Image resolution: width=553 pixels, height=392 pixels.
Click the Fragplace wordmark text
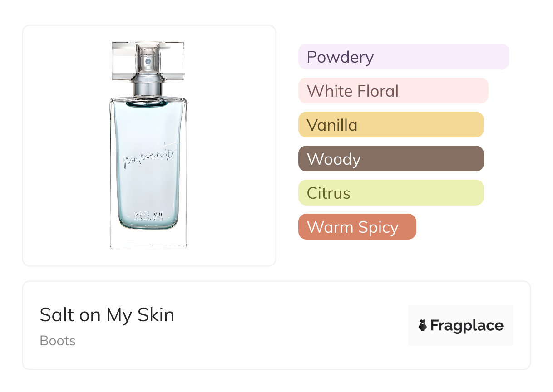(467, 325)
